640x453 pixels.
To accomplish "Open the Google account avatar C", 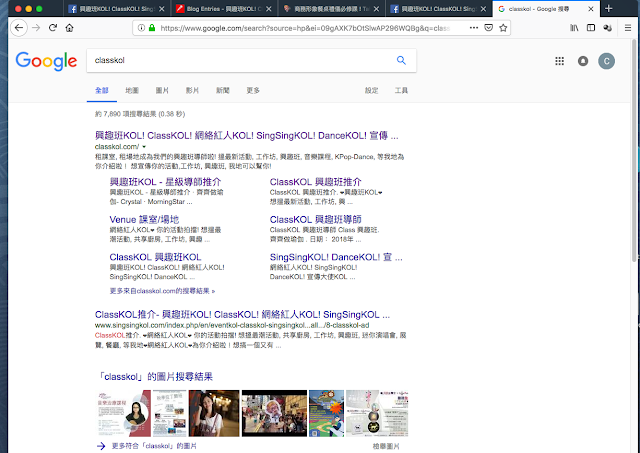I will [606, 61].
